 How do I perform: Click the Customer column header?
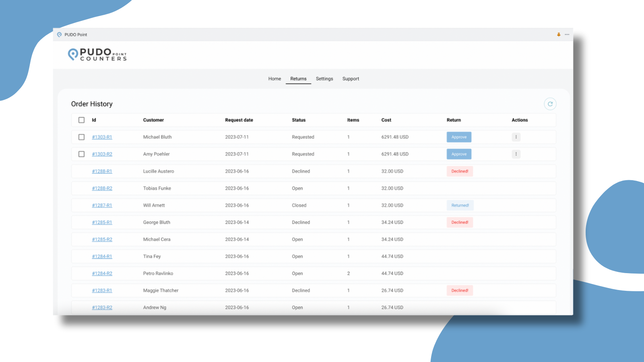pyautogui.click(x=153, y=120)
